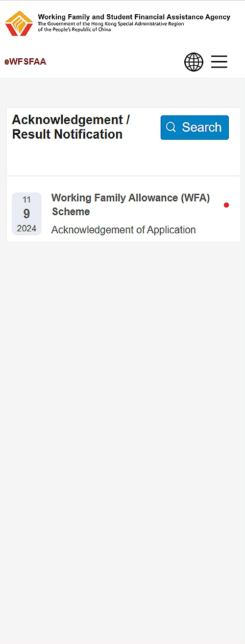Click the day number 11 in badge
245x644 pixels.
[26, 199]
